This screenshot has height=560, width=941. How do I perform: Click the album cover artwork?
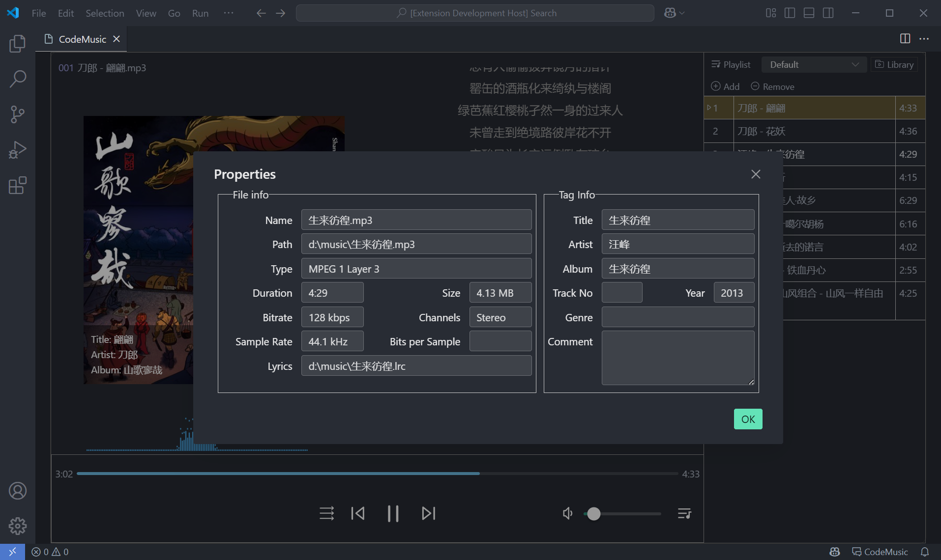tap(138, 250)
